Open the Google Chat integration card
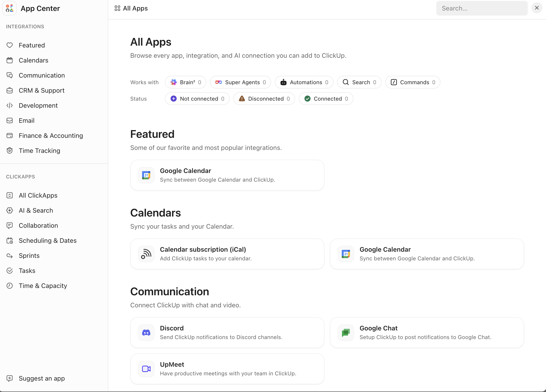Image resolution: width=546 pixels, height=392 pixels. 427,333
